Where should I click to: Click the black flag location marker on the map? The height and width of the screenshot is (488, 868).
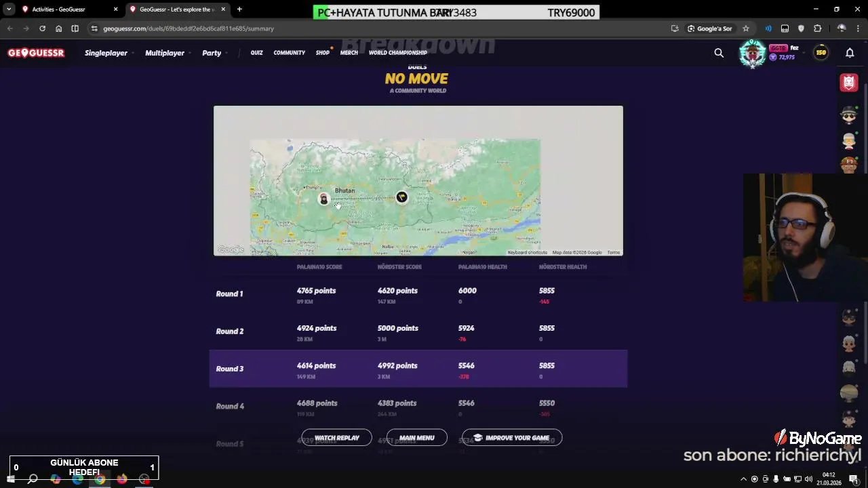tap(402, 197)
